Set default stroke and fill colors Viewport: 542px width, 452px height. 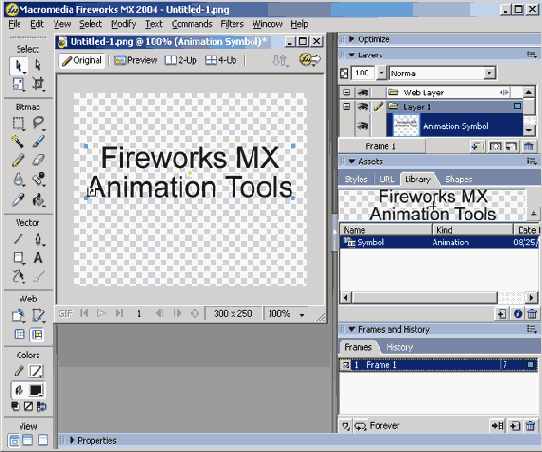15,406
